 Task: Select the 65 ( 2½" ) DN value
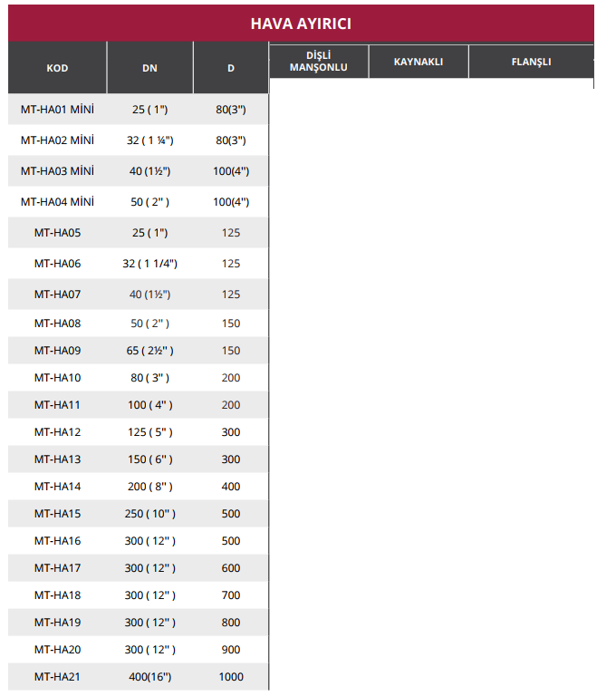tap(150, 351)
